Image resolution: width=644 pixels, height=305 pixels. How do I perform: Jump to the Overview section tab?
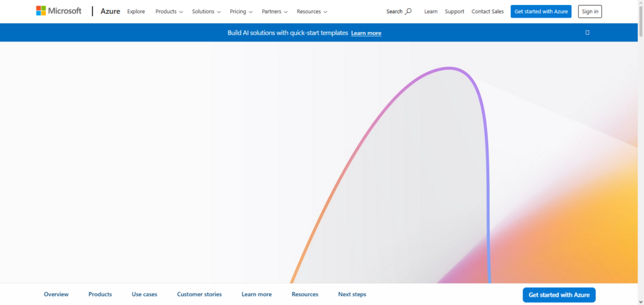pyautogui.click(x=56, y=294)
